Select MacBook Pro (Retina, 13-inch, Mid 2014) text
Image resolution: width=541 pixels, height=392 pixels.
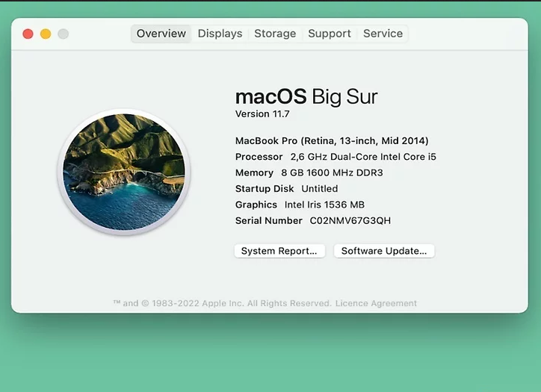[332, 141]
